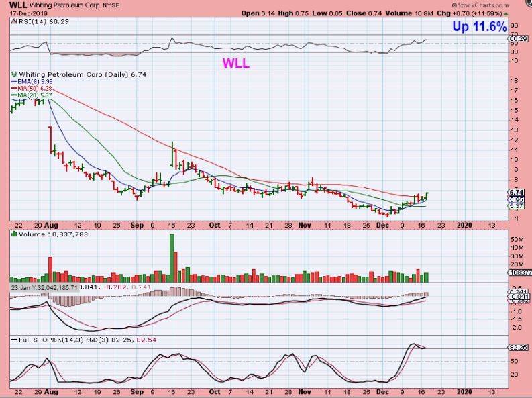Image resolution: width=532 pixels, height=398 pixels.
Task: Click the green up arrow after Chg value
Action: 507,14
